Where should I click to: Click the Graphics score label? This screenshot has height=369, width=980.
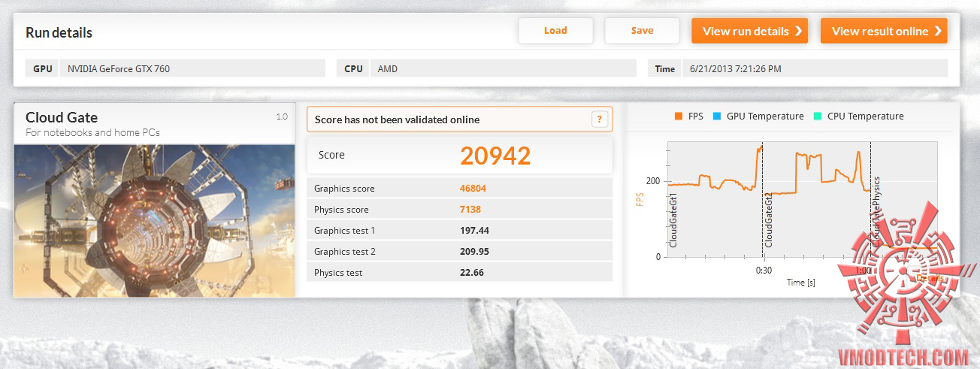click(x=344, y=189)
